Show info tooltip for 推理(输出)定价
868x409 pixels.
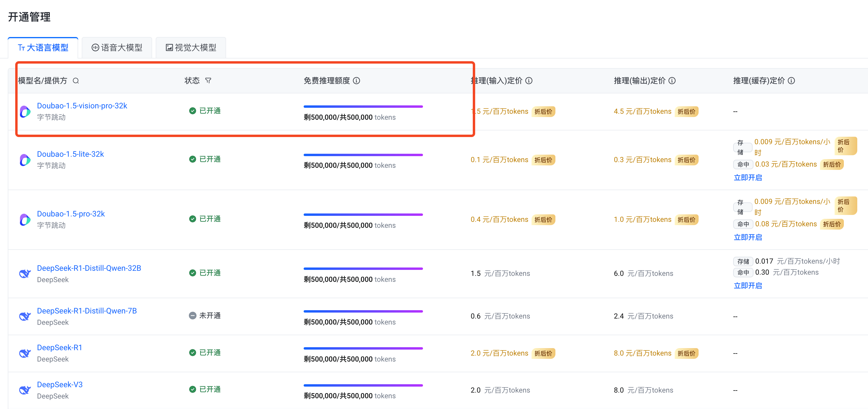point(672,81)
